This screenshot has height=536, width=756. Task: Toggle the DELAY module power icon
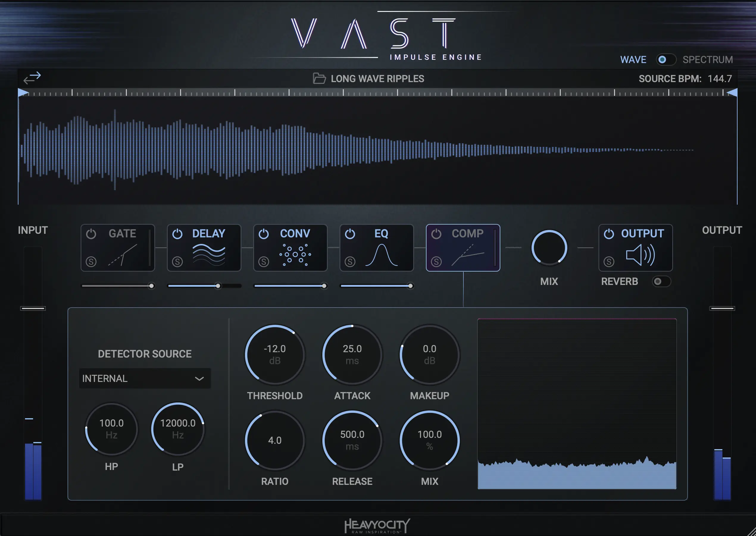point(177,234)
